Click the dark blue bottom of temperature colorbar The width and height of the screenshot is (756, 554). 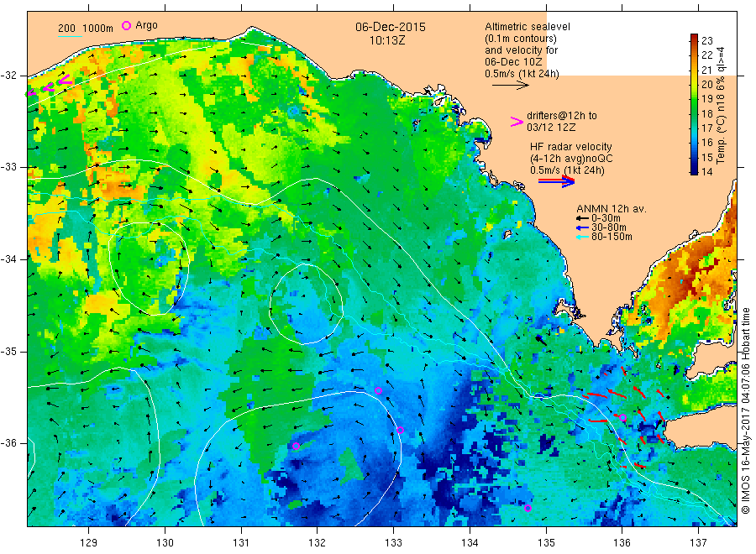tap(695, 170)
